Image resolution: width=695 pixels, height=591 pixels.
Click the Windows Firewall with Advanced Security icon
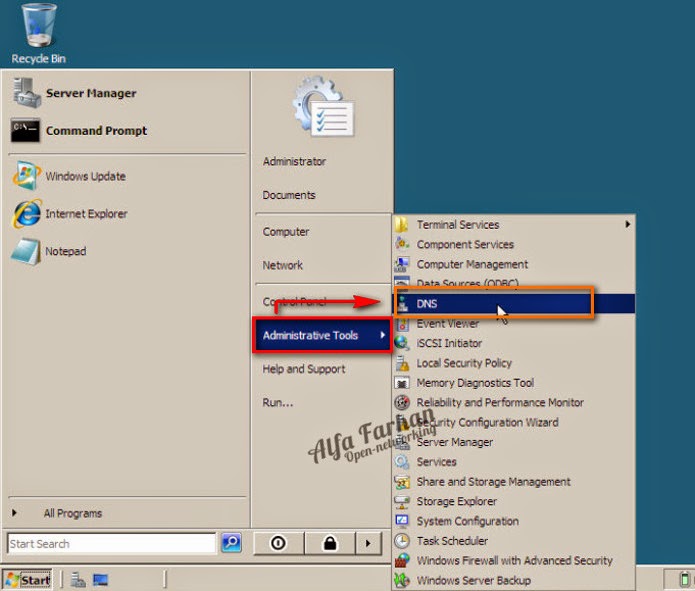coord(402,560)
